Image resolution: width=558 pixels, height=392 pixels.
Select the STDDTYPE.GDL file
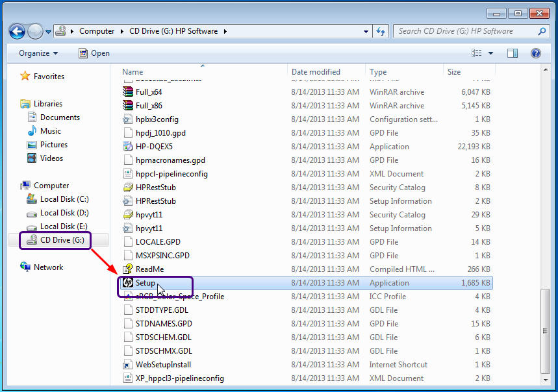(x=162, y=310)
